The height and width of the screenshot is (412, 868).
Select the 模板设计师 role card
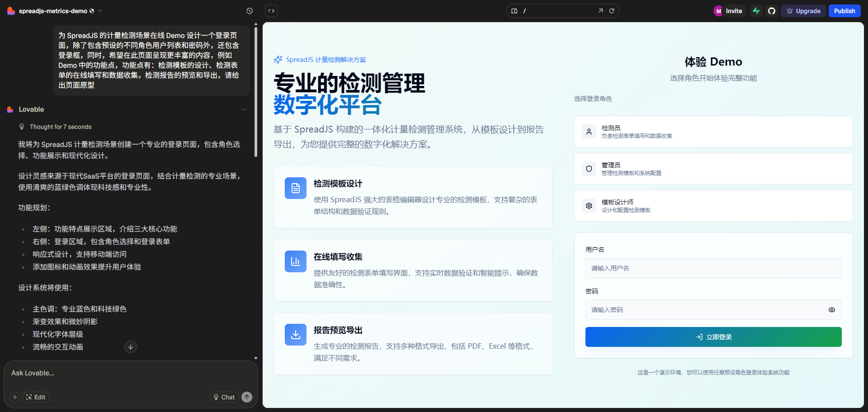pyautogui.click(x=713, y=206)
